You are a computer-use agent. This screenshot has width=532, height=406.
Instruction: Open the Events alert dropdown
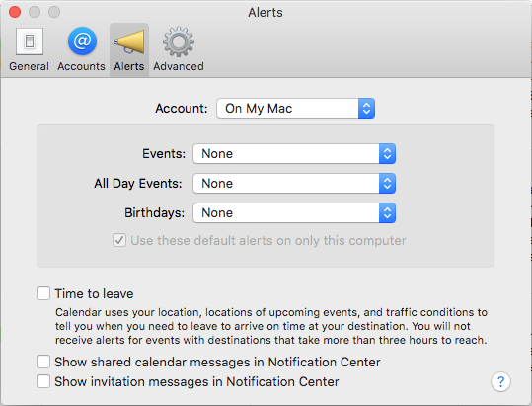294,154
